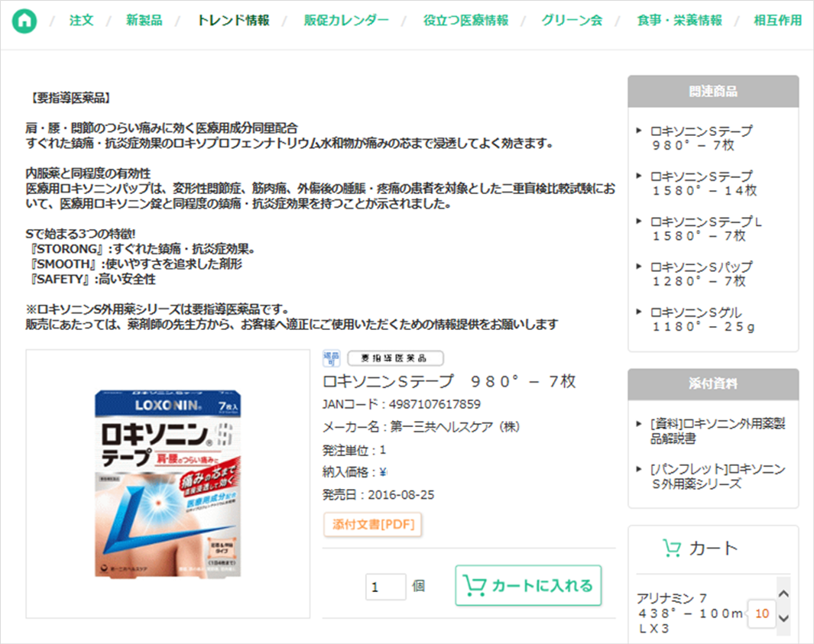Open related product ロキソニンSパップ 1280° 7枚
Image resolution: width=814 pixels, height=644 pixels.
(702, 274)
